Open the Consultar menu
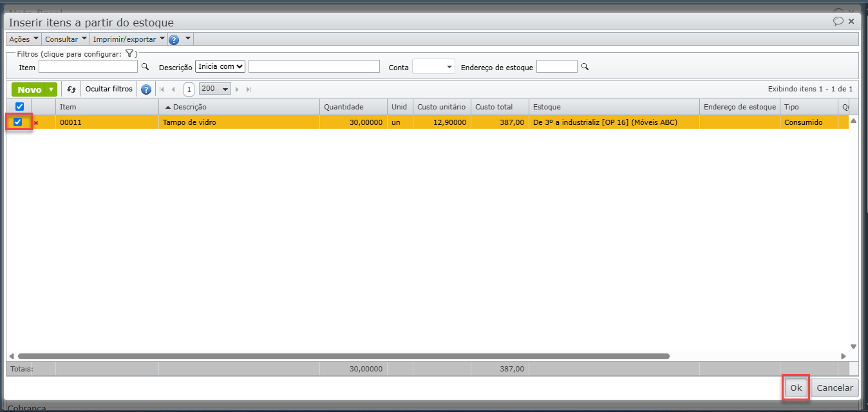The image size is (868, 412). pos(66,39)
